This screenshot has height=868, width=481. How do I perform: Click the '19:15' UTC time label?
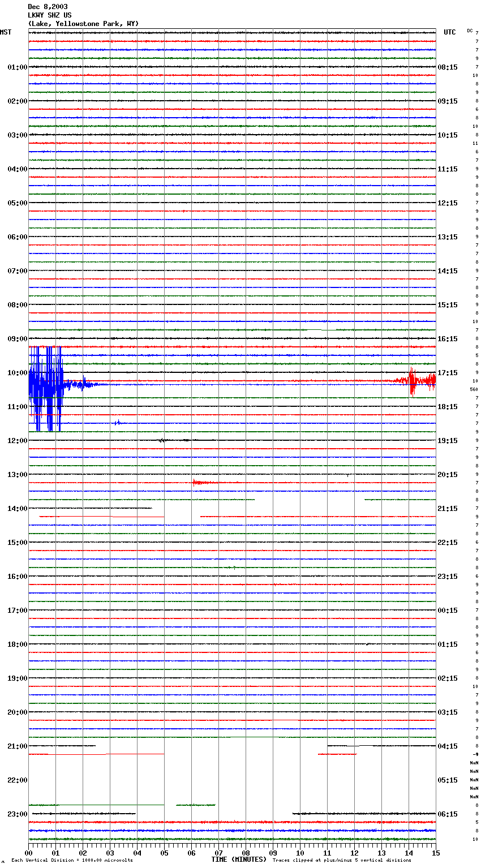(448, 441)
